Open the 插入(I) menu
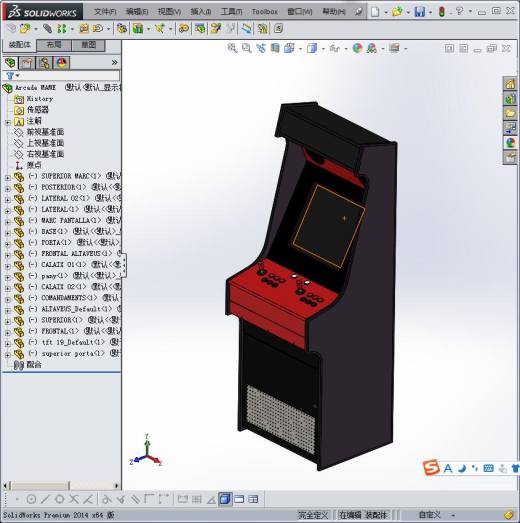 coord(200,12)
